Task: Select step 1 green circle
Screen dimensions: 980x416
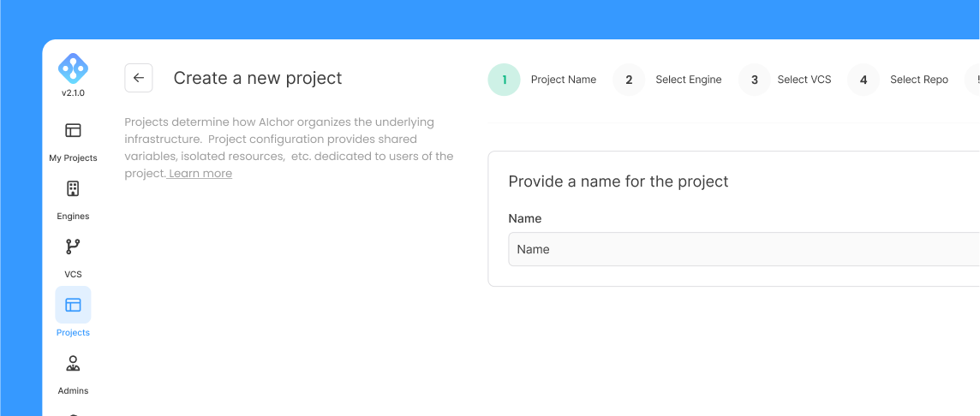Action: click(x=504, y=80)
